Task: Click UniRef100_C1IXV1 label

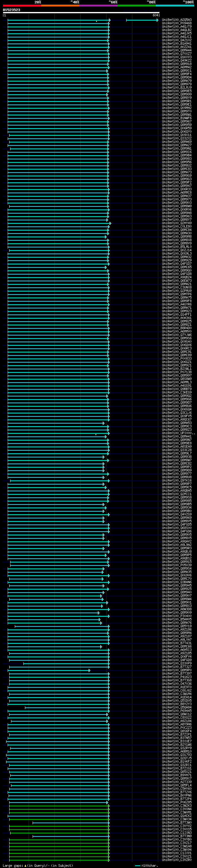Action: point(177,853)
